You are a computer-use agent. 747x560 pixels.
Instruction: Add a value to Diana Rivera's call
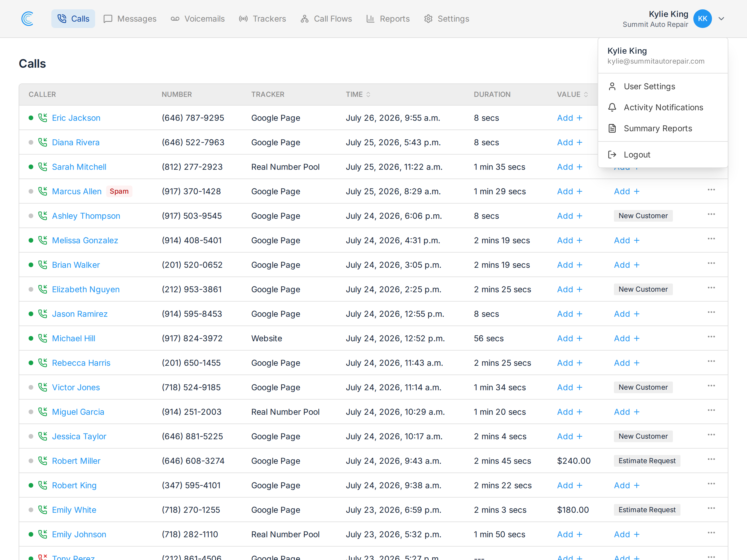[570, 142]
